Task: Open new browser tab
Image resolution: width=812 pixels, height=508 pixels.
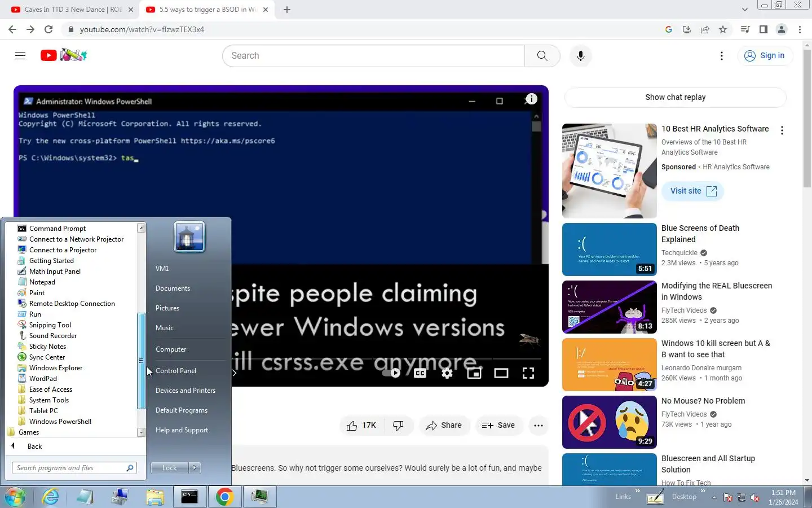Action: (287, 10)
